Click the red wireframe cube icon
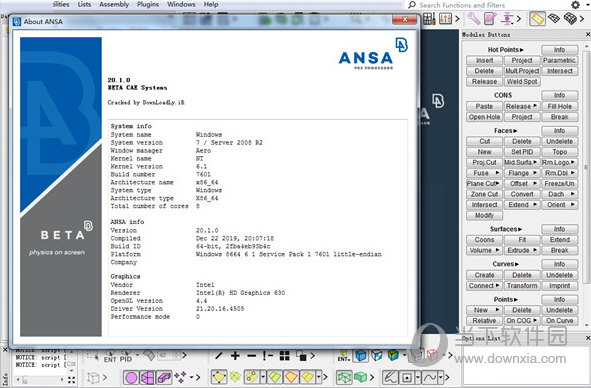The image size is (591, 388). point(432,355)
